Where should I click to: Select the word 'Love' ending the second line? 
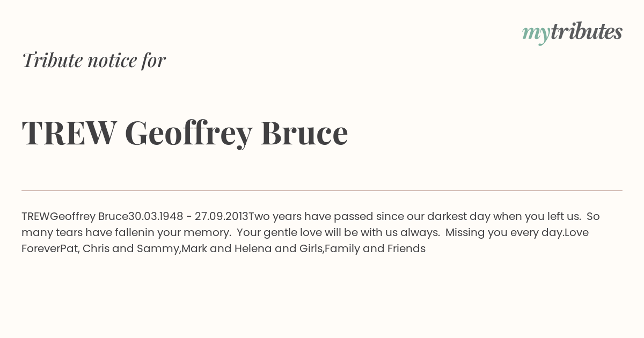coord(576,232)
